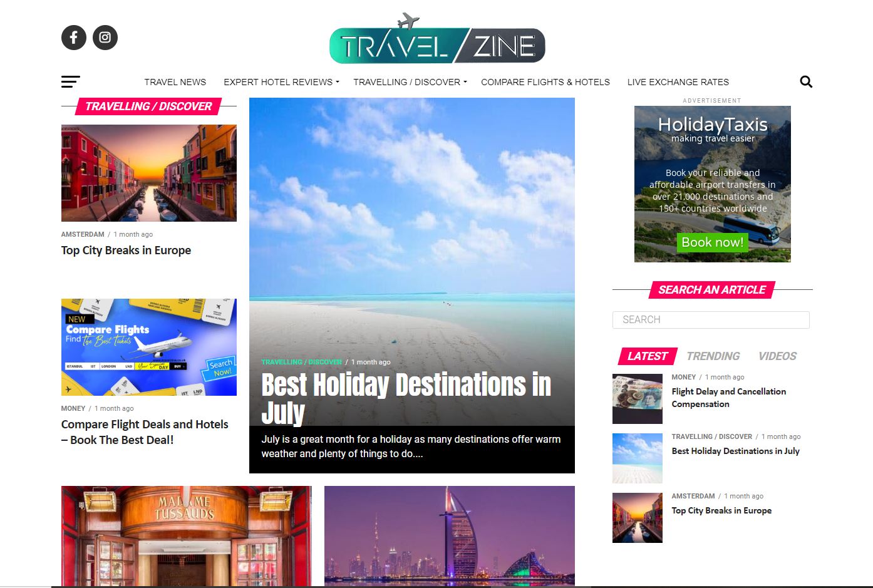Expand Travelling / Discover nav dropdown
This screenshot has width=873, height=588.
point(410,82)
